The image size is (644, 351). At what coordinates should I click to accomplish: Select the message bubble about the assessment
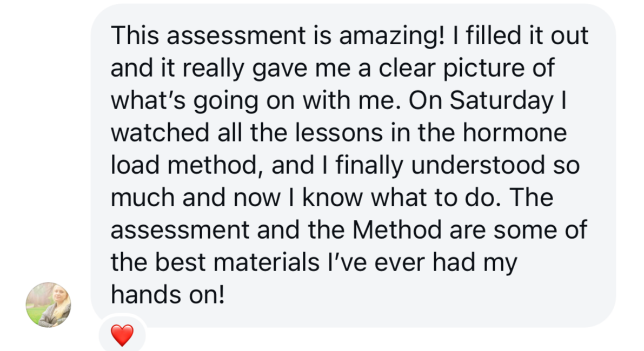pos(353,166)
